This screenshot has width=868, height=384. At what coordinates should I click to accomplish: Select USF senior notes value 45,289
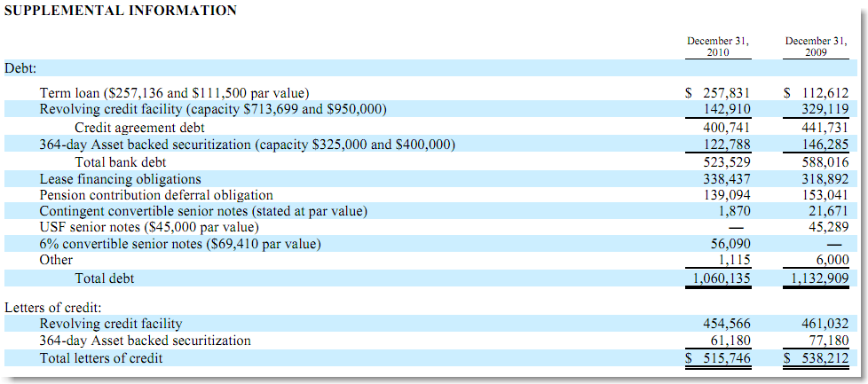pyautogui.click(x=829, y=227)
